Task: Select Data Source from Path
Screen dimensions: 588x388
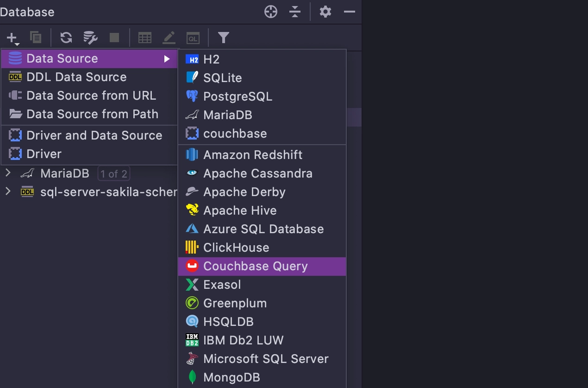Action: [90, 114]
